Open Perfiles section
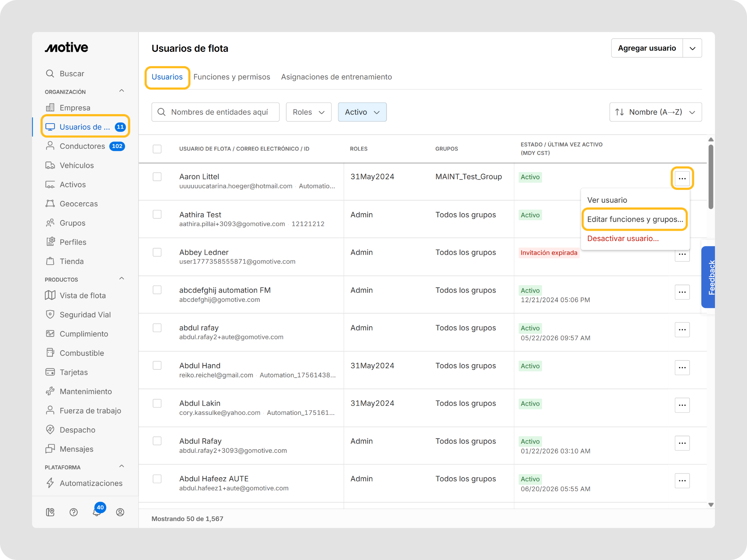Viewport: 747px width, 560px height. coord(66,242)
